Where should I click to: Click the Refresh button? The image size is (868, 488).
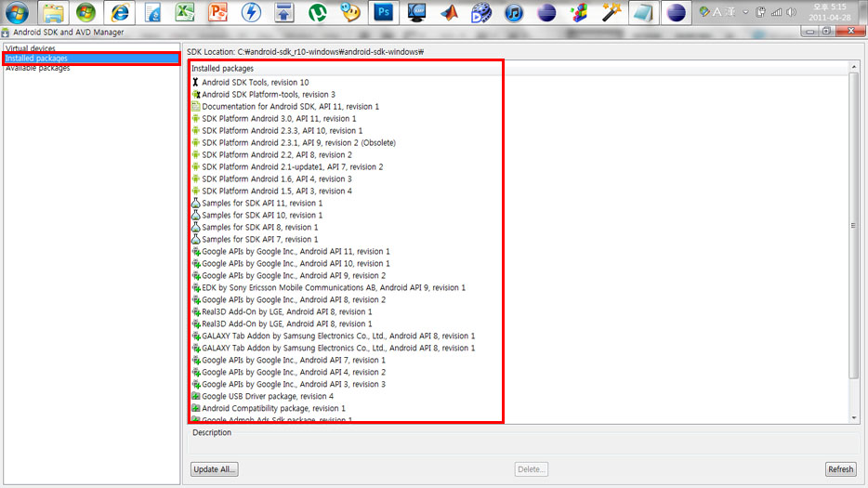click(x=840, y=469)
